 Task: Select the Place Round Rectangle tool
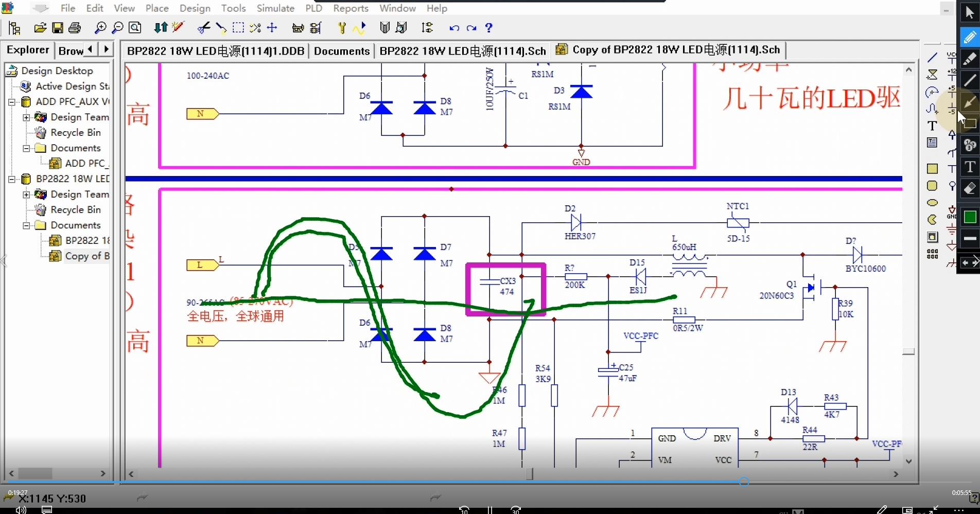pyautogui.click(x=932, y=186)
